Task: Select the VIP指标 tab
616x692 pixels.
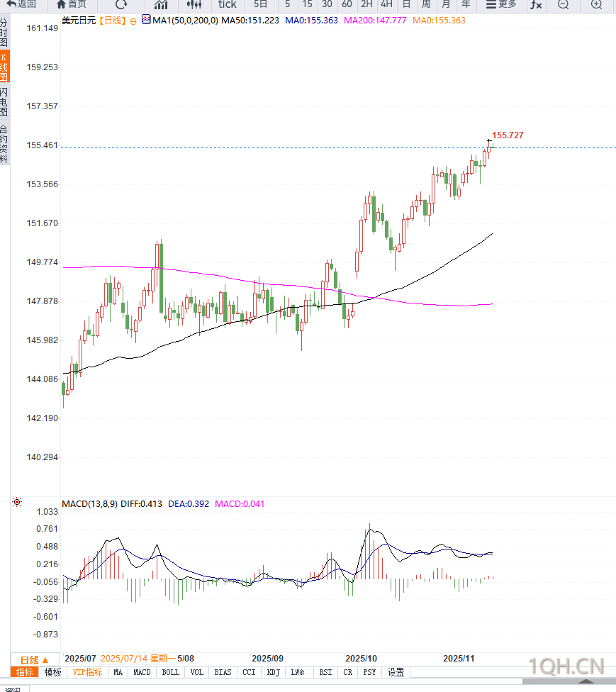Action: click(87, 672)
